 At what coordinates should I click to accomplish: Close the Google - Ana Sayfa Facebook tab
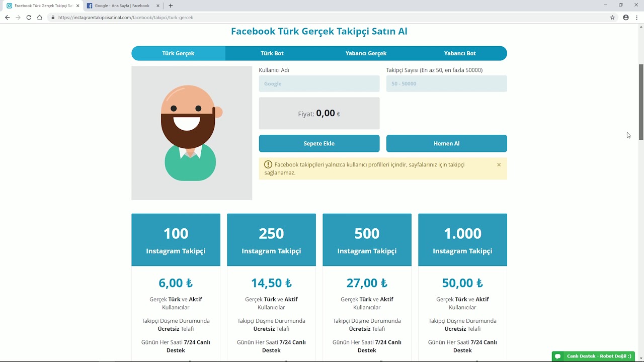pos(157,6)
